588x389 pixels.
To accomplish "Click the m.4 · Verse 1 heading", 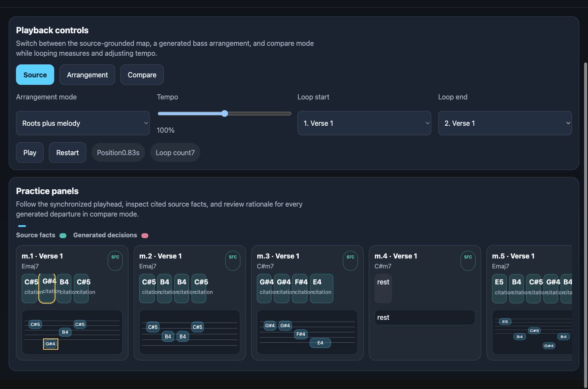I will pos(396,256).
